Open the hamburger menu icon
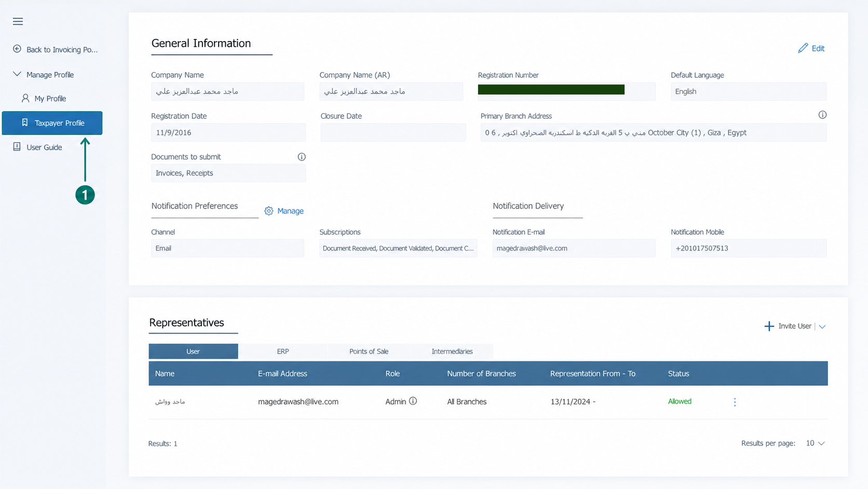Viewport: 868px width, 489px height. tap(18, 21)
